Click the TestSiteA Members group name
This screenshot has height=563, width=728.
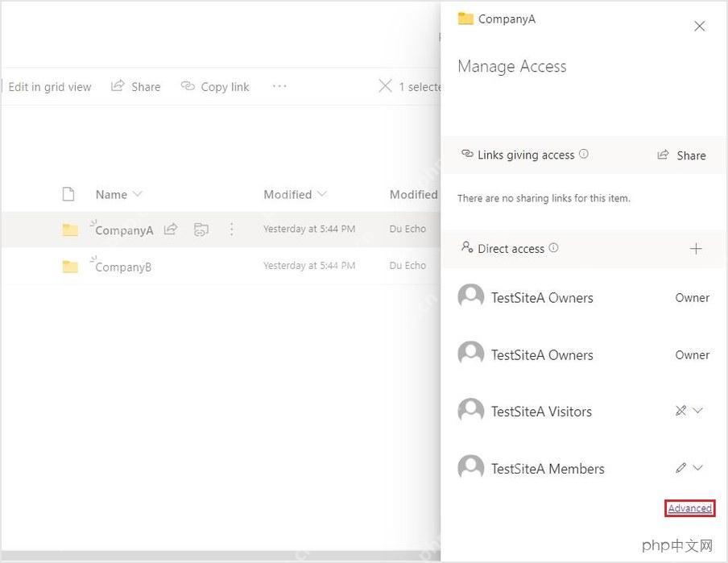pyautogui.click(x=548, y=469)
